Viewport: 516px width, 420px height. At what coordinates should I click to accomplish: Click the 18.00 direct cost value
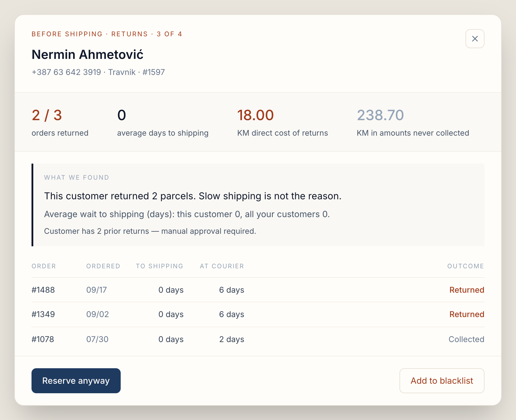click(255, 115)
